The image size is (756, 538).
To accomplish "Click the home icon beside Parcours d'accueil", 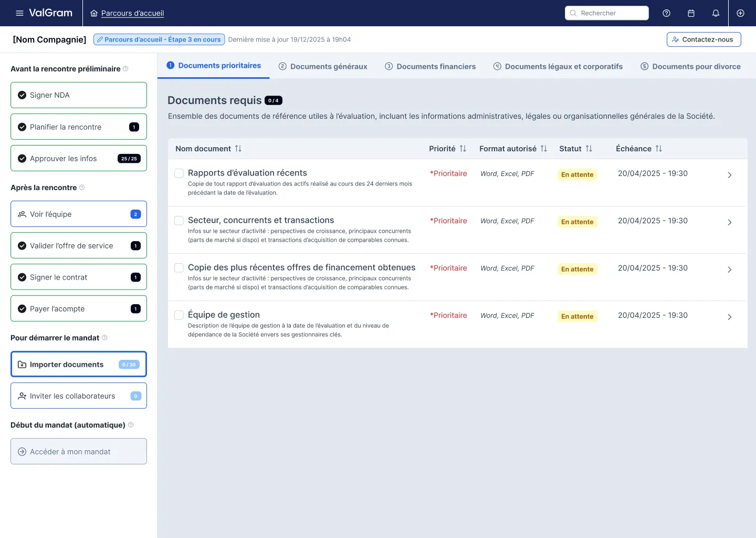I will point(93,13).
